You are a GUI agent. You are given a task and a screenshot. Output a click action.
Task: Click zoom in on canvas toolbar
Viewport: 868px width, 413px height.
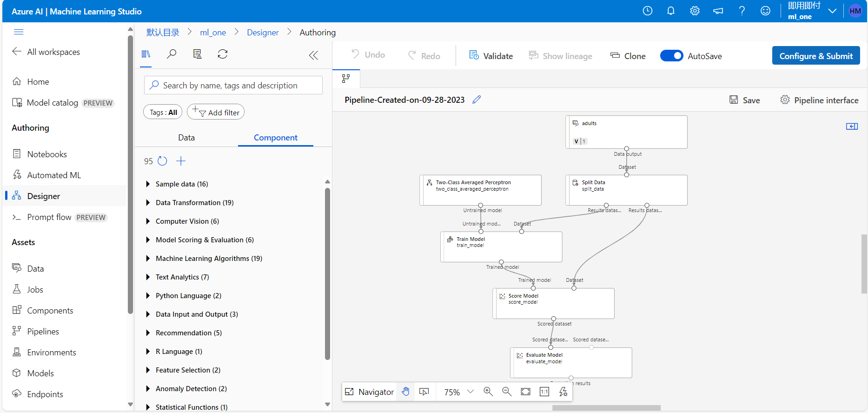pos(488,392)
